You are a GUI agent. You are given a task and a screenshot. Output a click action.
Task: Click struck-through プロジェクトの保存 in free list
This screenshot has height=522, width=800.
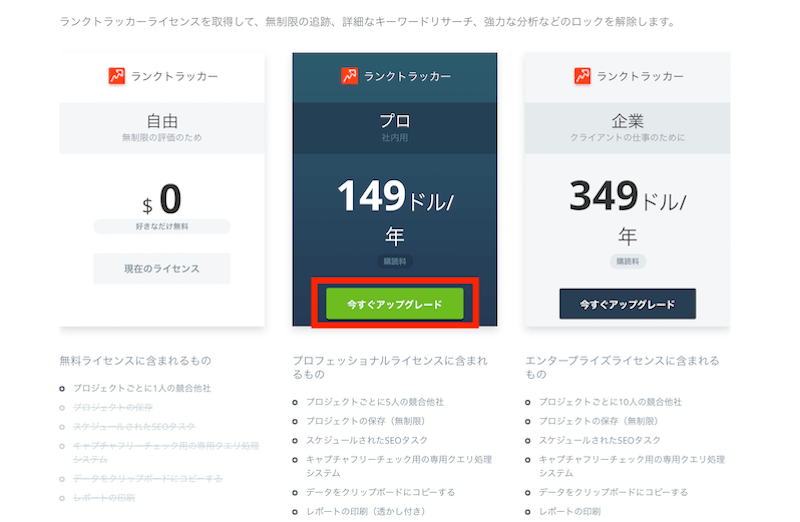point(113,407)
